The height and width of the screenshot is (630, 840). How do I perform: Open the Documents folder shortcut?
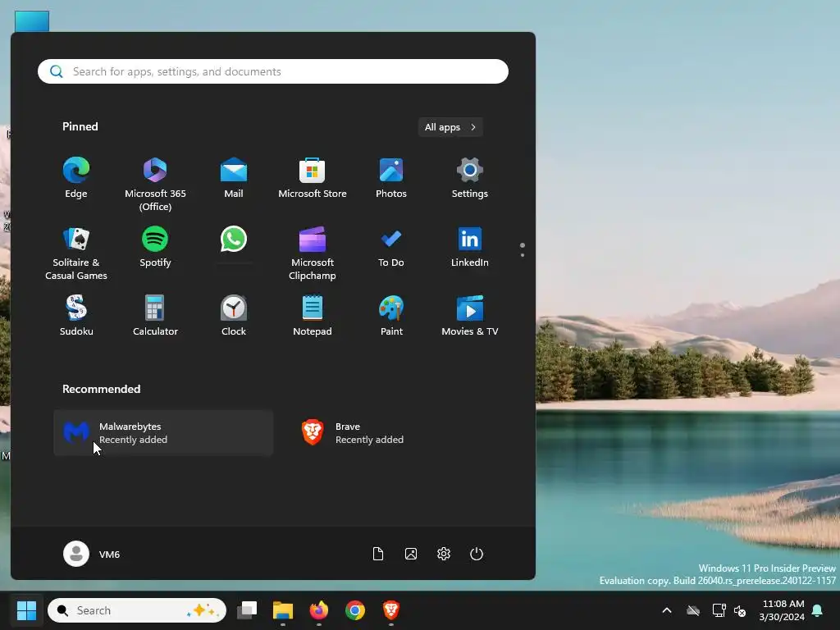pyautogui.click(x=377, y=554)
